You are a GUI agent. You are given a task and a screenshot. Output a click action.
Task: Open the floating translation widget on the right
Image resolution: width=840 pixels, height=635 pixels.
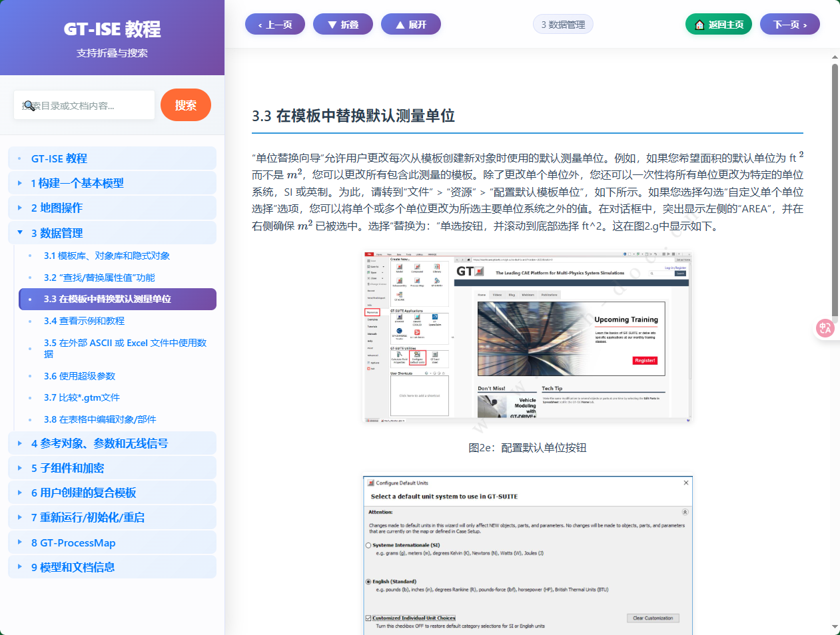825,327
